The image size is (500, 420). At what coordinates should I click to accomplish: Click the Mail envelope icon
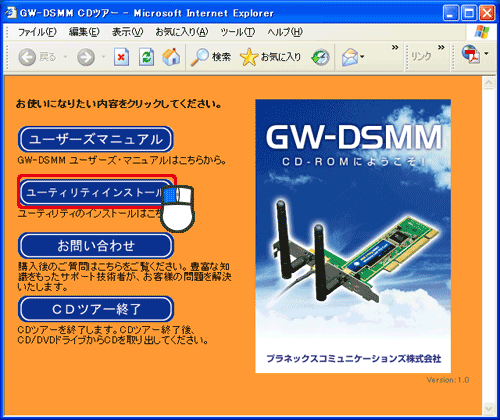pos(349,57)
